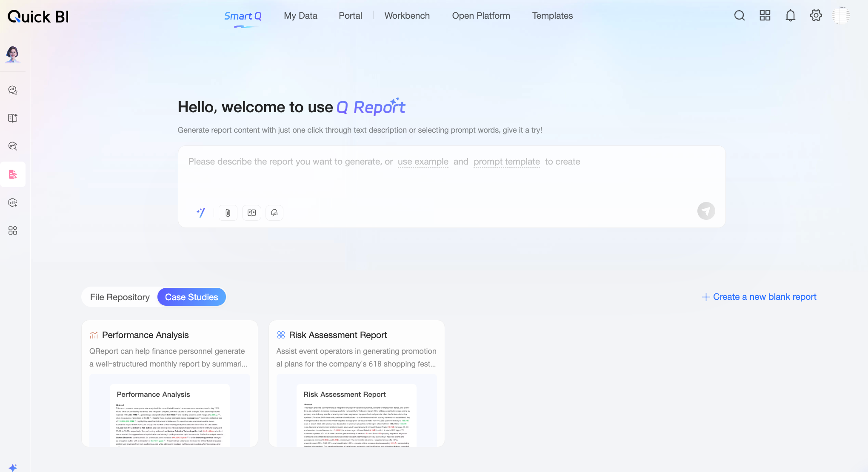This screenshot has height=472, width=868.
Task: Open the hexagon bar chart icon in the sidebar
Action: (13, 202)
